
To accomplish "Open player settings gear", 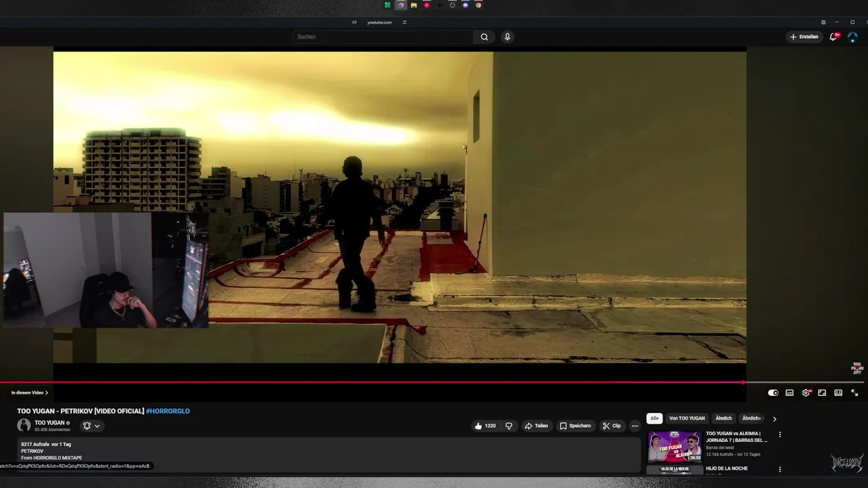I will (x=806, y=392).
